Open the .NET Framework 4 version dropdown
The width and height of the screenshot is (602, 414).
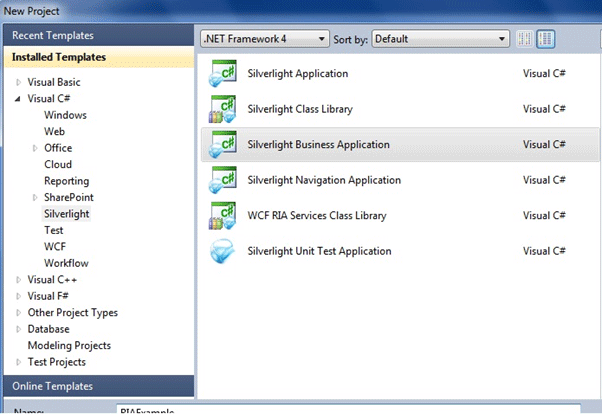(265, 39)
